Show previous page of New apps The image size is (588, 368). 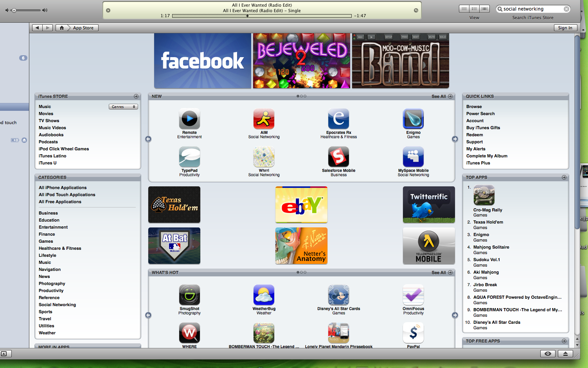[148, 139]
